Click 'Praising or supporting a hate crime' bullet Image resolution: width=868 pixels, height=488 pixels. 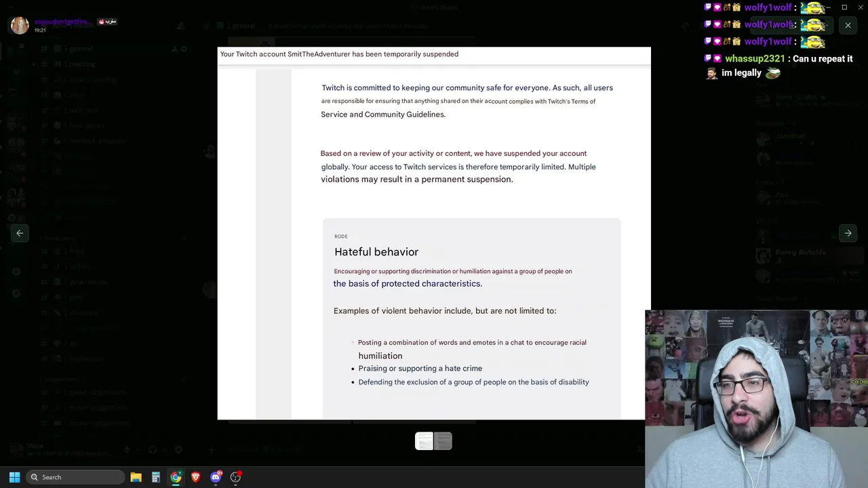coord(420,369)
